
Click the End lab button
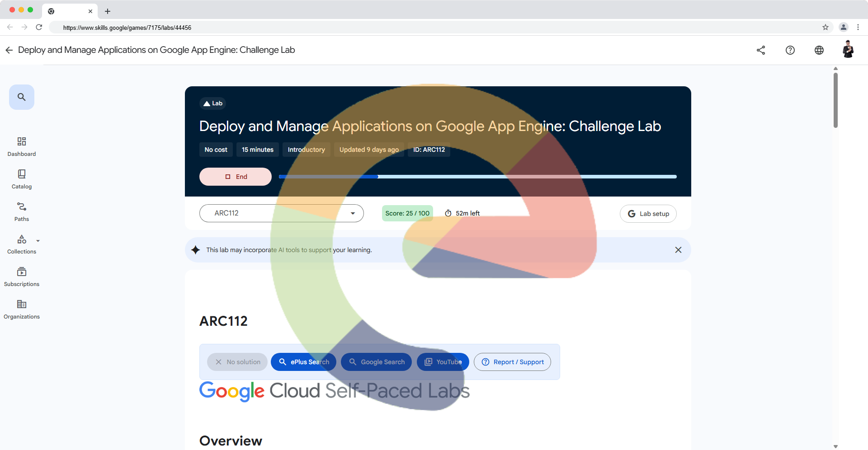(236, 177)
